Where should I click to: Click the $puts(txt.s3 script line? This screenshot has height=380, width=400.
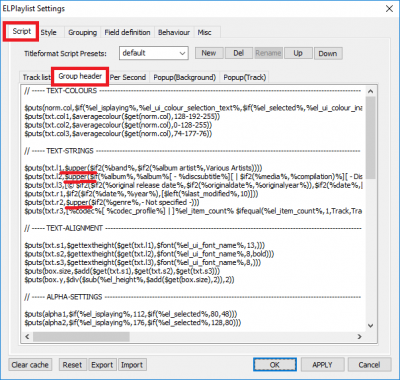pyautogui.click(x=143, y=262)
